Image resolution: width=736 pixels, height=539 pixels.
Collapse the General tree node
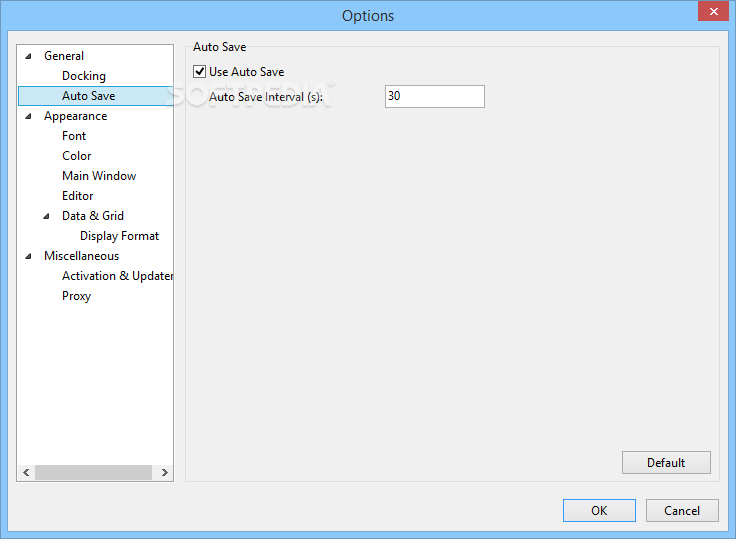28,56
